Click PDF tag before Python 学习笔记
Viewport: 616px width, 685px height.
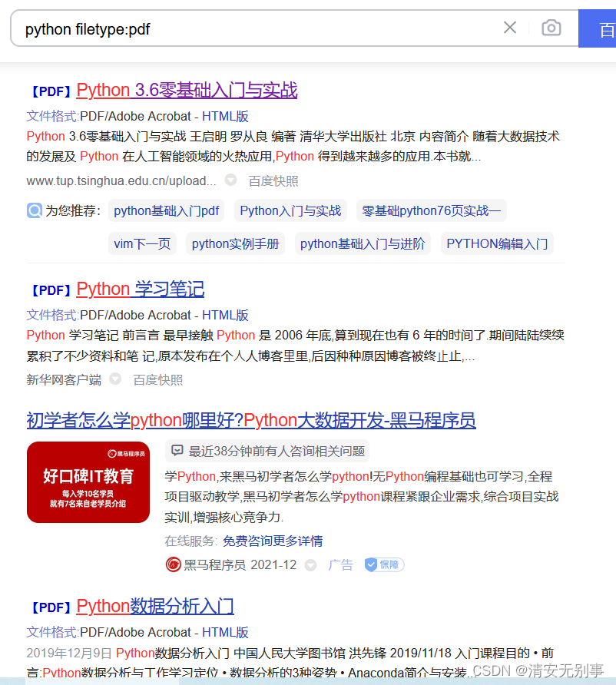51,290
